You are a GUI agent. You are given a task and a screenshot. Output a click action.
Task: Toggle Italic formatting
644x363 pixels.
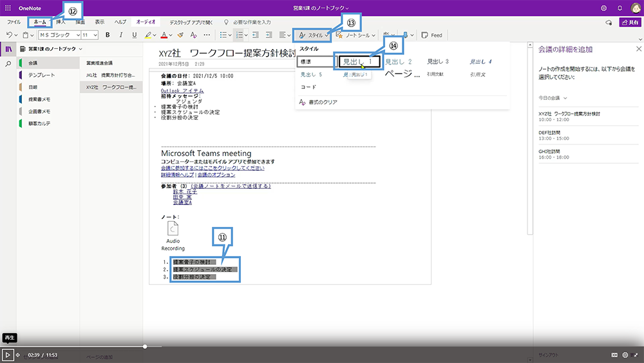tap(121, 35)
